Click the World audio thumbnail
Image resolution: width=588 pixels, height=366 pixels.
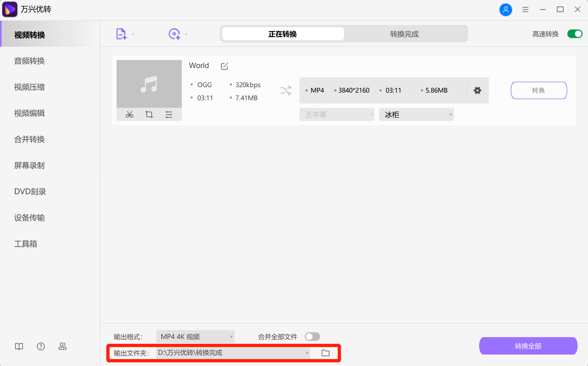pos(149,84)
